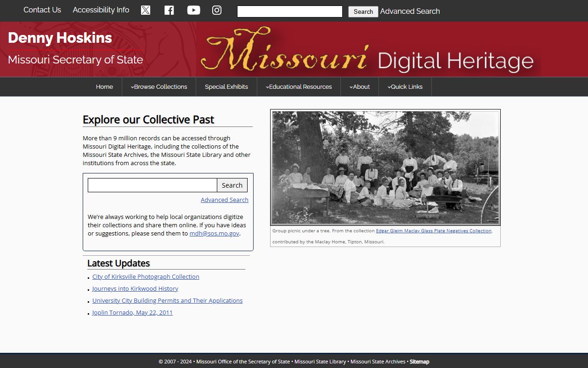Click the Missouri Digital Heritage banner
The height and width of the screenshot is (368, 588).
(368, 49)
